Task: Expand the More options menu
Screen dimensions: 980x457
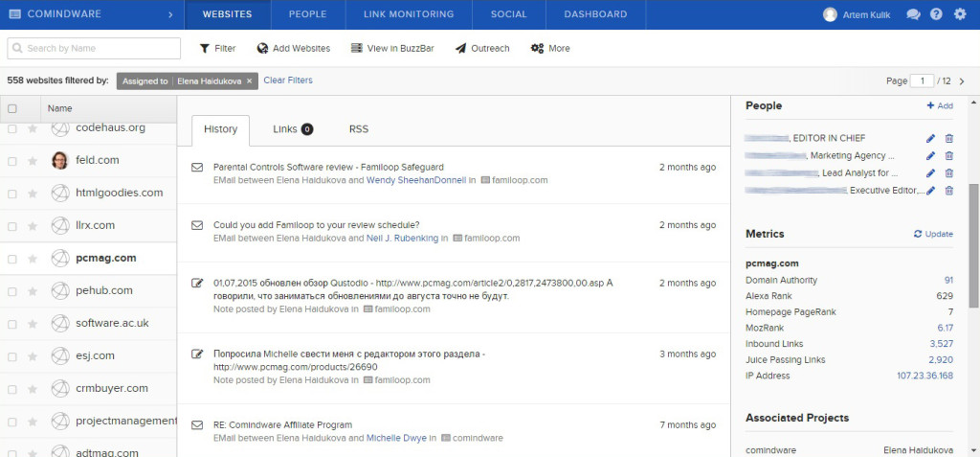Action: point(550,48)
